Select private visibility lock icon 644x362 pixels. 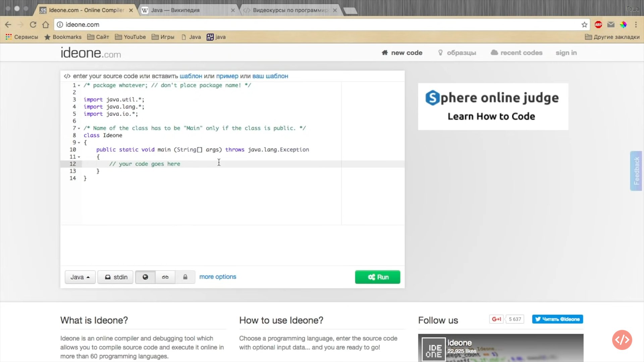pyautogui.click(x=185, y=277)
